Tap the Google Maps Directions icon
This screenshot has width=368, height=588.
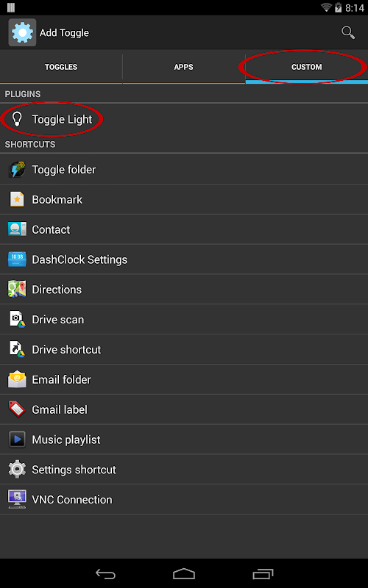[x=17, y=289]
